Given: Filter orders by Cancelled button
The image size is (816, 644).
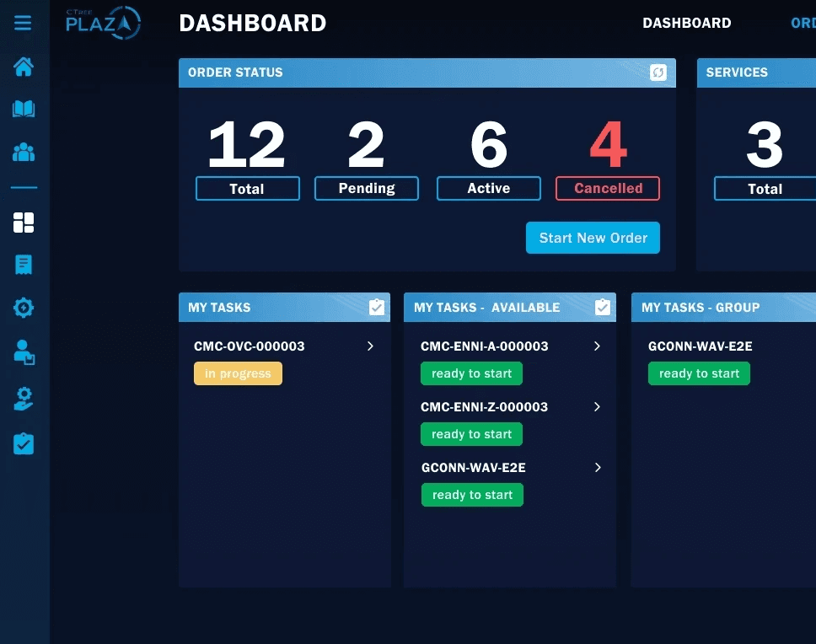Looking at the screenshot, I should [608, 188].
